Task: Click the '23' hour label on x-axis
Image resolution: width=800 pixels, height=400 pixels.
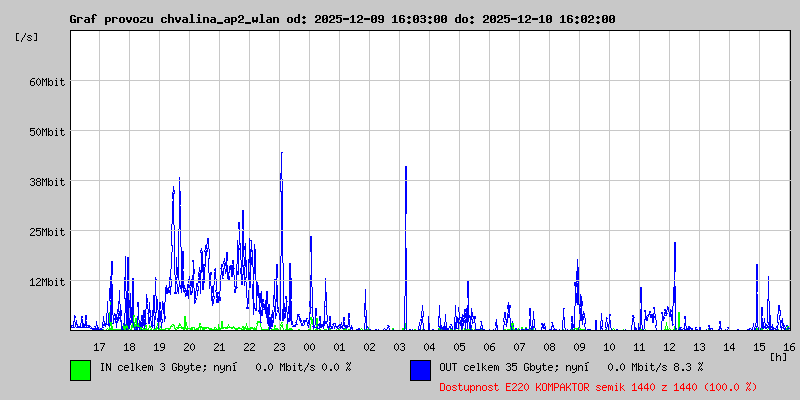Action: (x=280, y=347)
